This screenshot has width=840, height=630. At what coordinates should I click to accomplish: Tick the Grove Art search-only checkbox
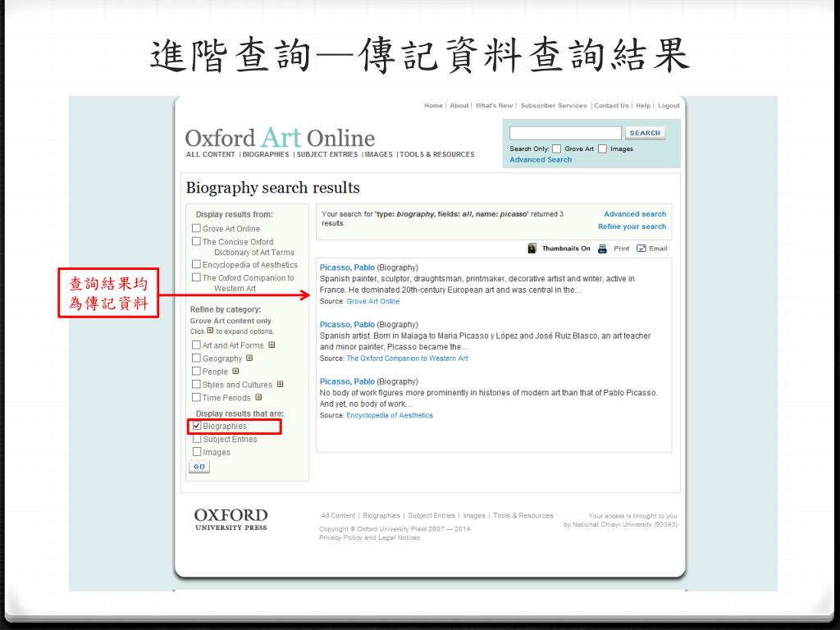coord(557,148)
